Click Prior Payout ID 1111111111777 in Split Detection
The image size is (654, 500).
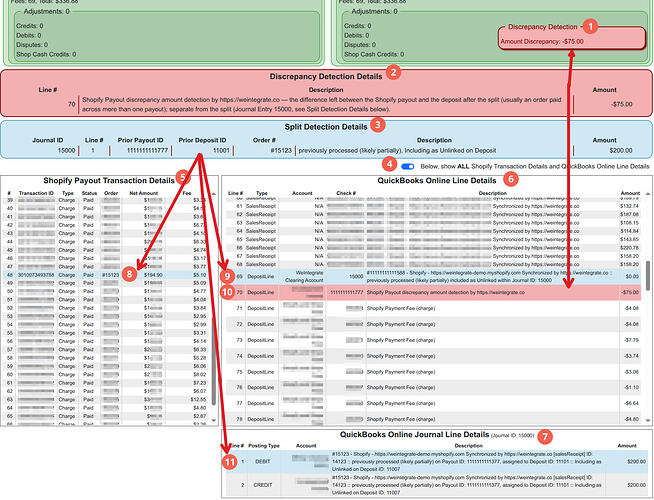(x=147, y=151)
